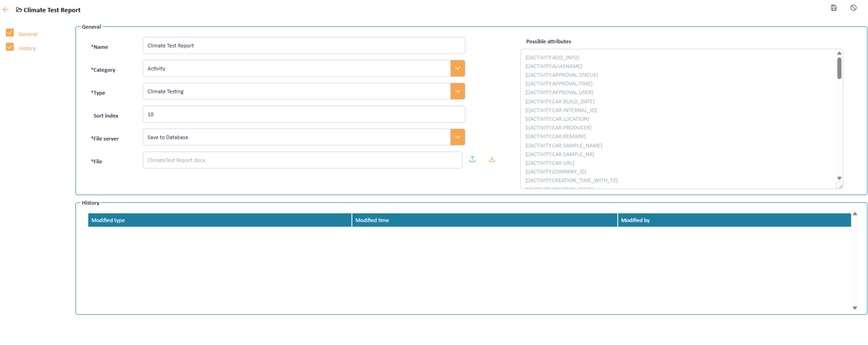Click the attributes list scrollbar thumb
Image resolution: width=868 pixels, height=345 pixels.
click(839, 68)
